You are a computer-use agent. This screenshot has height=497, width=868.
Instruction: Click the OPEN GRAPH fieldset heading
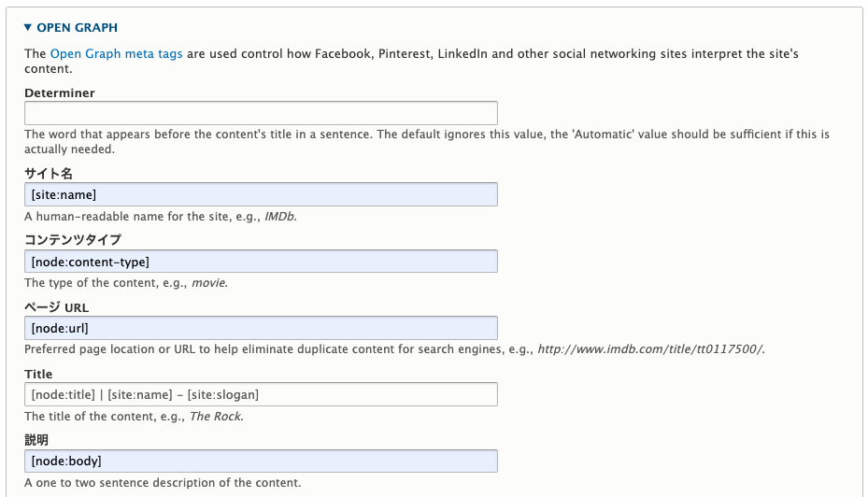77,28
